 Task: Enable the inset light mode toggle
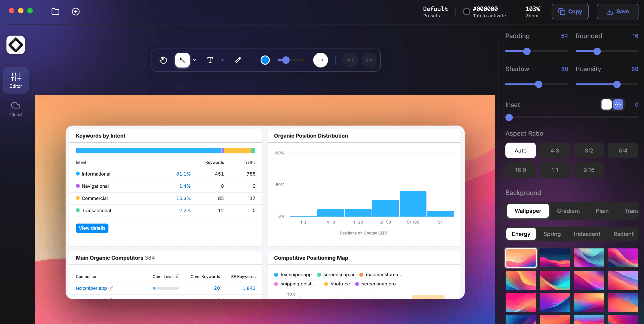(606, 105)
